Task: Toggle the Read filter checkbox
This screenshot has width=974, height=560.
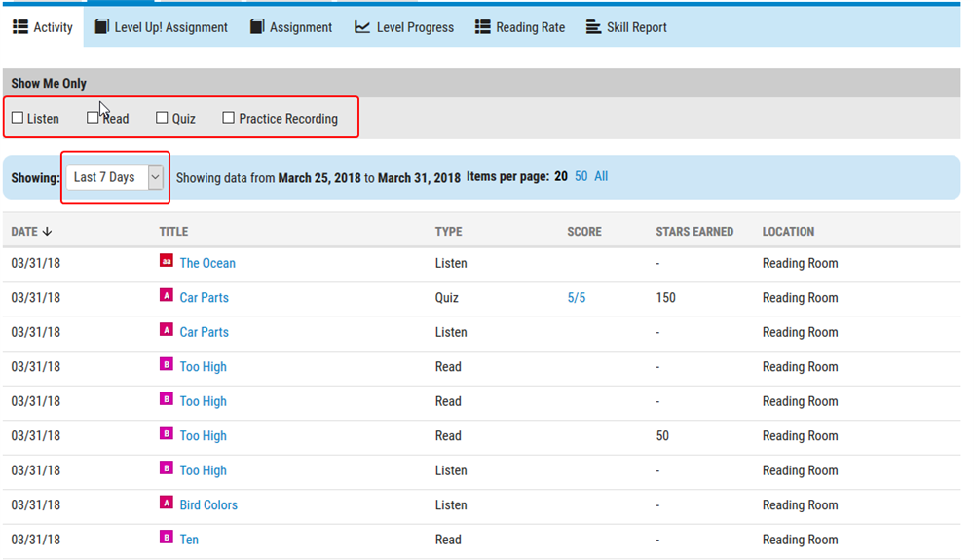Action: coord(93,118)
